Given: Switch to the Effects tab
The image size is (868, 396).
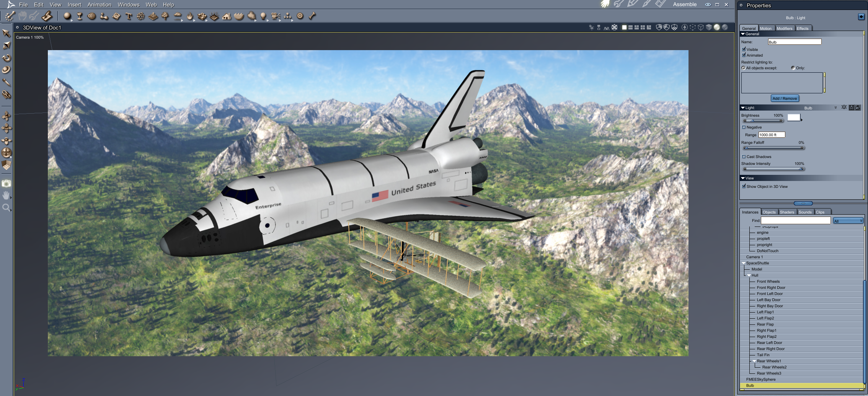Looking at the screenshot, I should point(803,28).
